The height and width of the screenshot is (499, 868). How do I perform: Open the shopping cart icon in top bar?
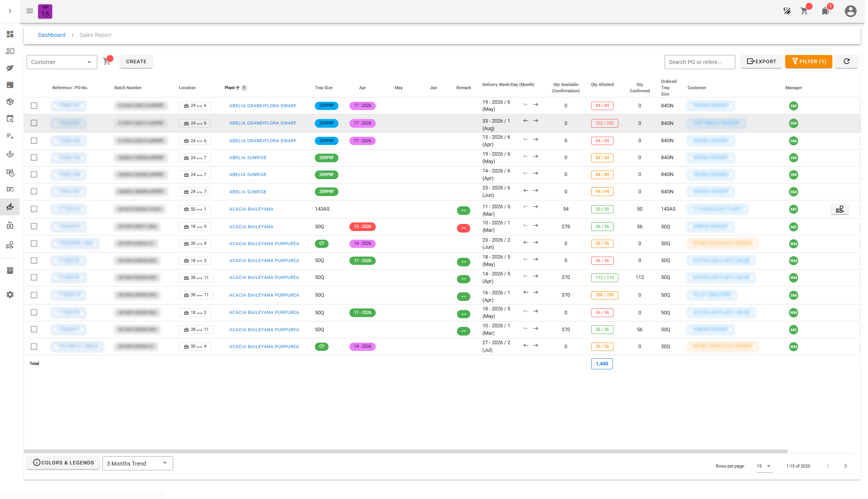coord(804,11)
